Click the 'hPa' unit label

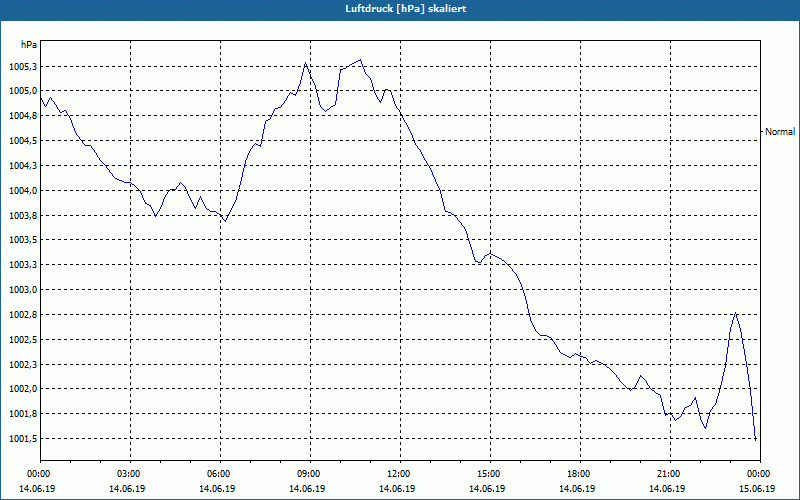[x=29, y=45]
